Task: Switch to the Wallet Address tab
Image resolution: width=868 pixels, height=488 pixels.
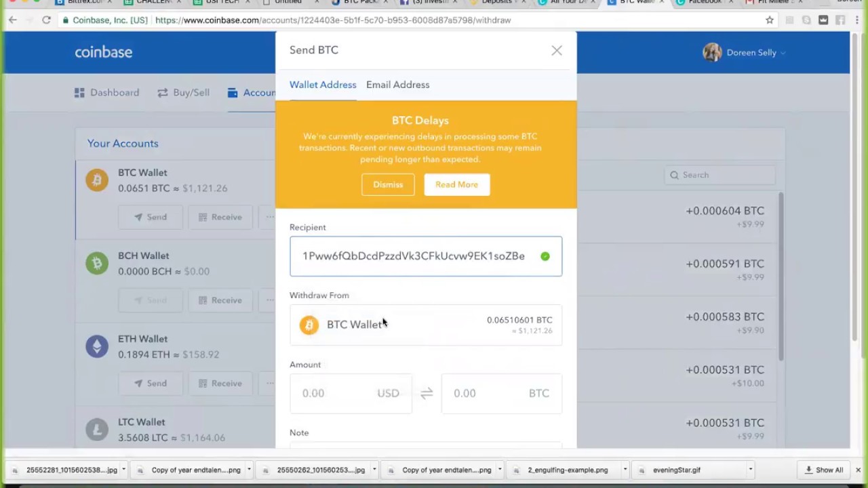Action: 323,85
